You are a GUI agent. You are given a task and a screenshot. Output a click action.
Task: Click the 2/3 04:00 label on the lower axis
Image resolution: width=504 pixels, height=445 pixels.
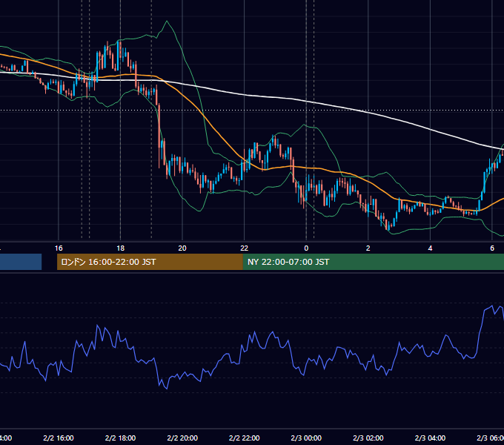point(430,438)
